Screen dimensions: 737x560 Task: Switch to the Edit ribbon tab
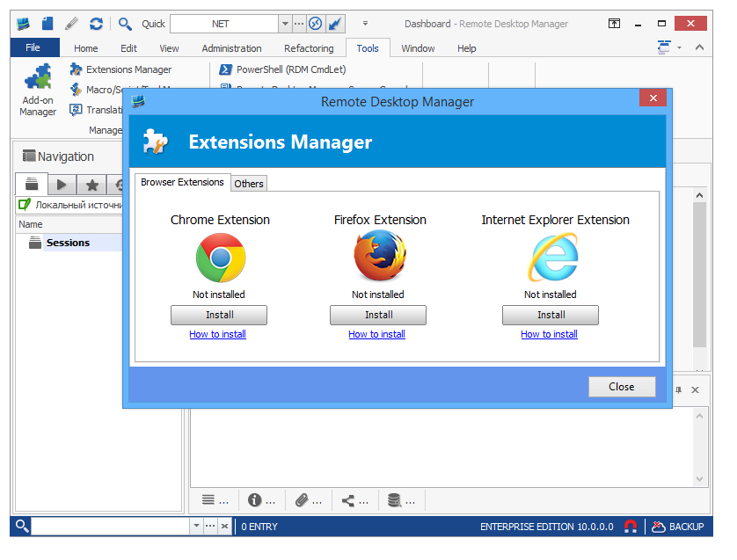[x=128, y=48]
